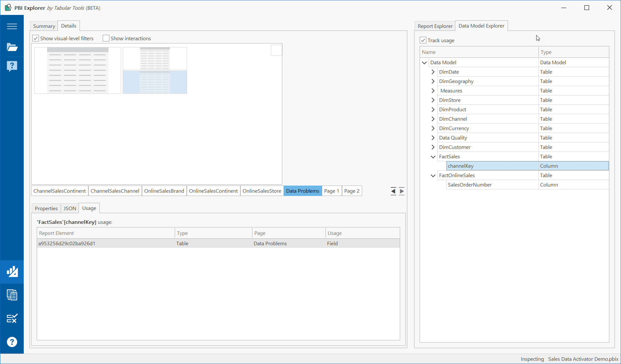Switch to the Summary tab
Screen dimensions: 621x364
tap(44, 26)
